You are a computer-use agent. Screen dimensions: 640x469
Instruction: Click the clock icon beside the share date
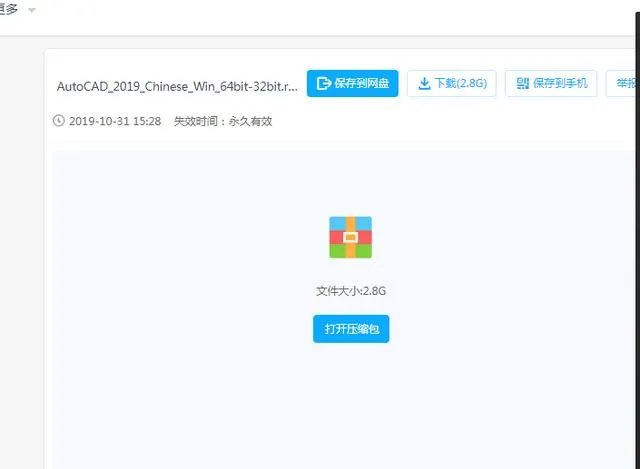58,121
